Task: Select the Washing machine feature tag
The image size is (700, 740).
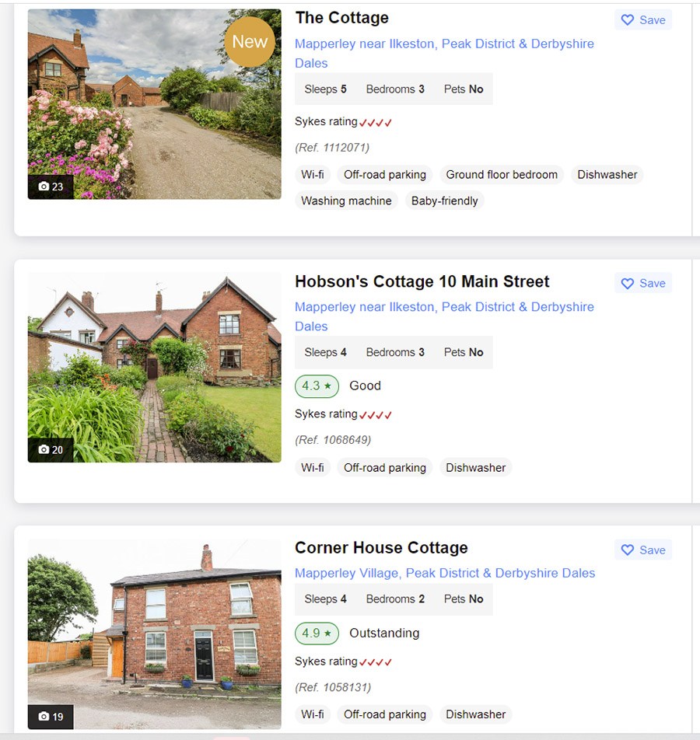Action: tap(346, 201)
